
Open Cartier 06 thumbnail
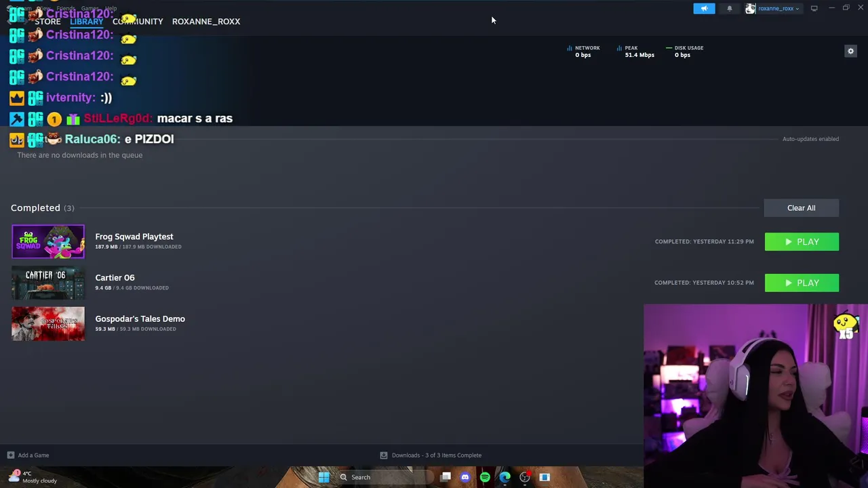click(x=48, y=283)
